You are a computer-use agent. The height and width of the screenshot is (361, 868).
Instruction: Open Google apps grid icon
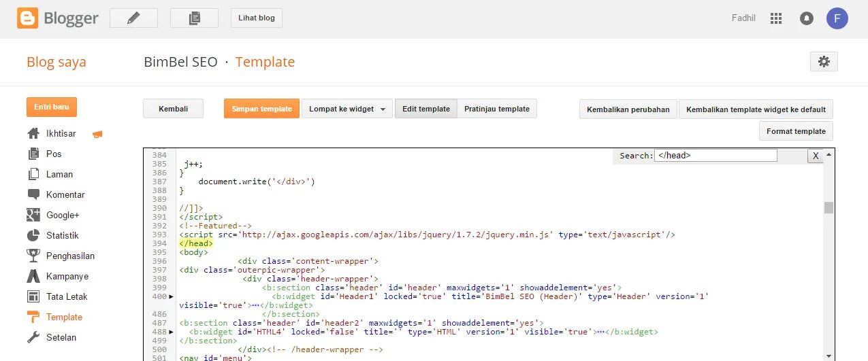pos(775,18)
